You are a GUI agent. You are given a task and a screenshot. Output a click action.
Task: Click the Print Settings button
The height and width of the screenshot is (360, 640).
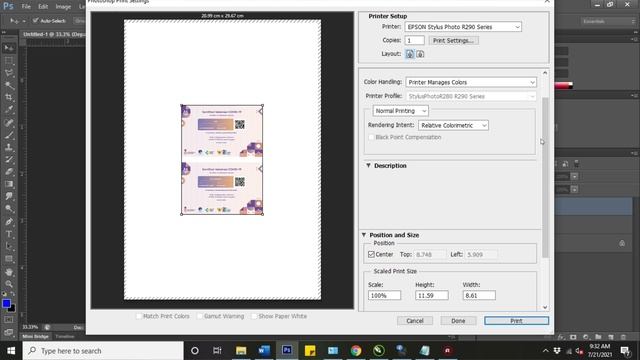coord(453,40)
